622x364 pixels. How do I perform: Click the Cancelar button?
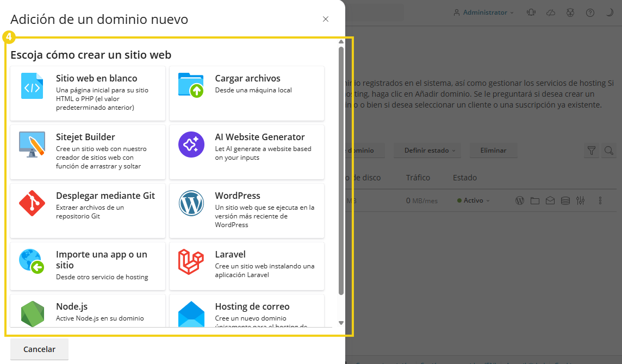pyautogui.click(x=39, y=349)
